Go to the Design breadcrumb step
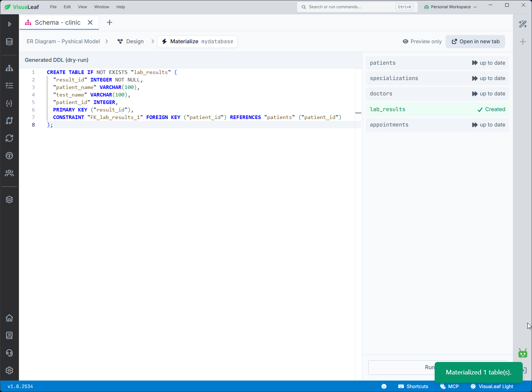The height and width of the screenshot is (392, 532). point(131,41)
